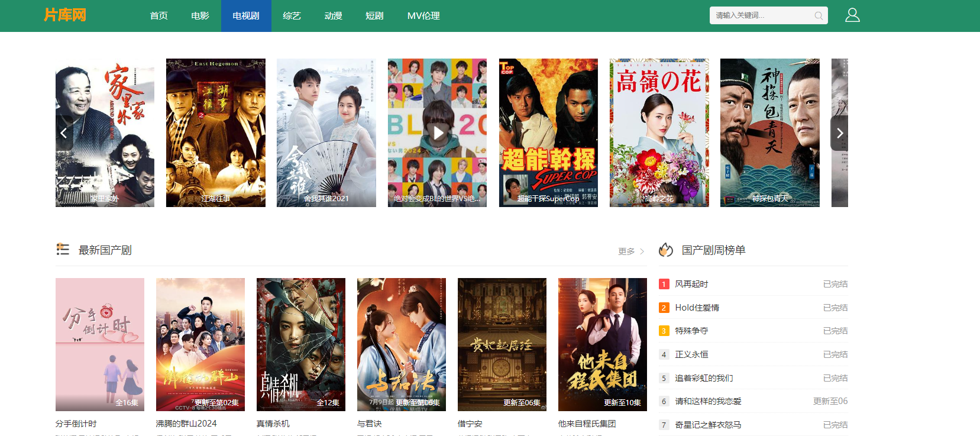The image size is (980, 436).
Task: Click the rank 6 number badge
Action: (664, 401)
